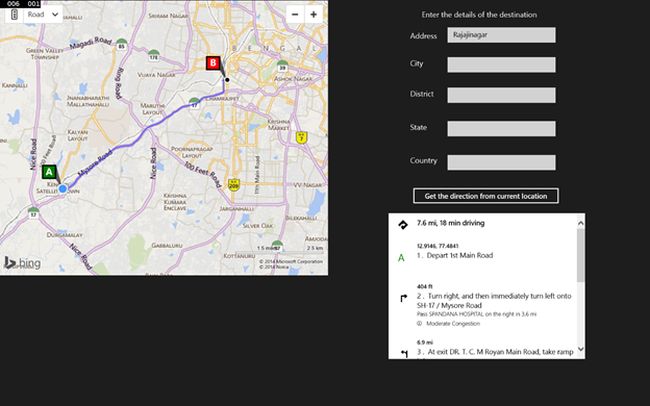Click the 404 ft distance text
The image size is (650, 406).
click(424, 287)
